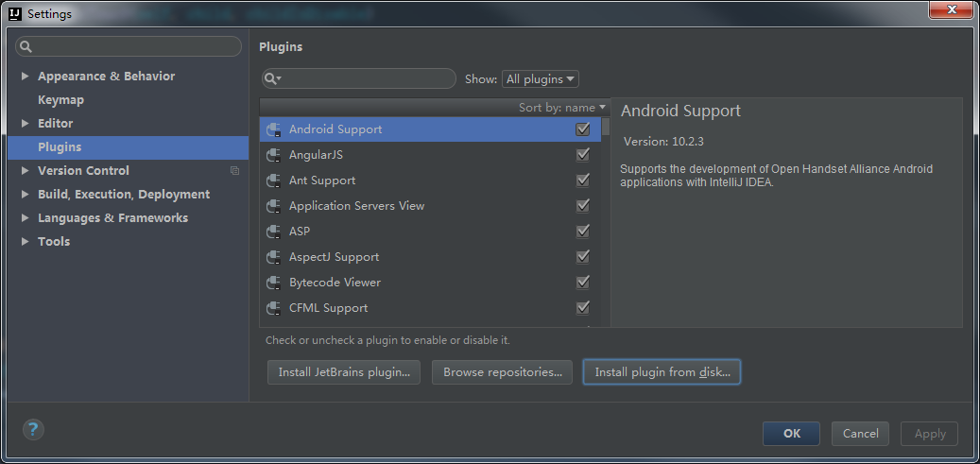Select the AngularJS plugin row
Viewport: 980px width, 464px height.
[x=430, y=155]
